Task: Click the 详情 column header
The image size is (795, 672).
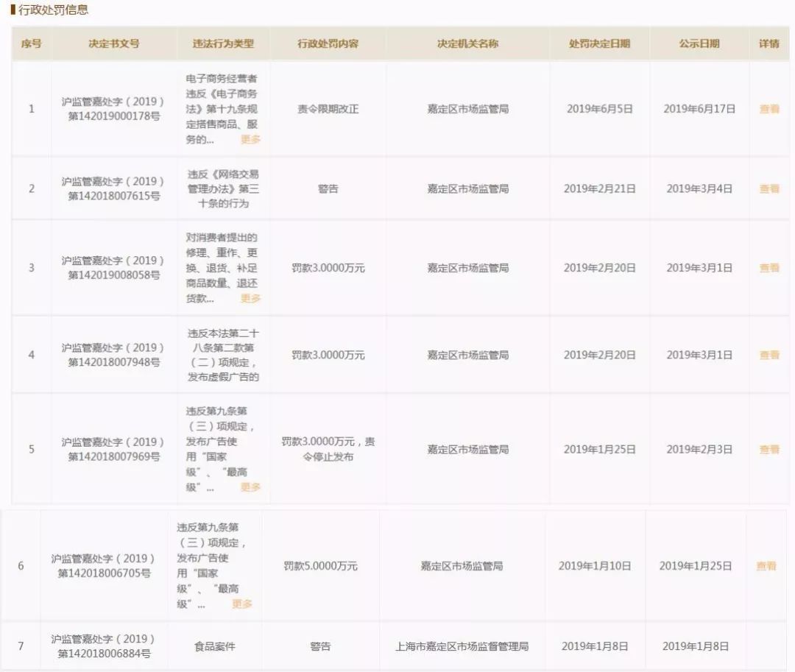Action: [x=768, y=44]
